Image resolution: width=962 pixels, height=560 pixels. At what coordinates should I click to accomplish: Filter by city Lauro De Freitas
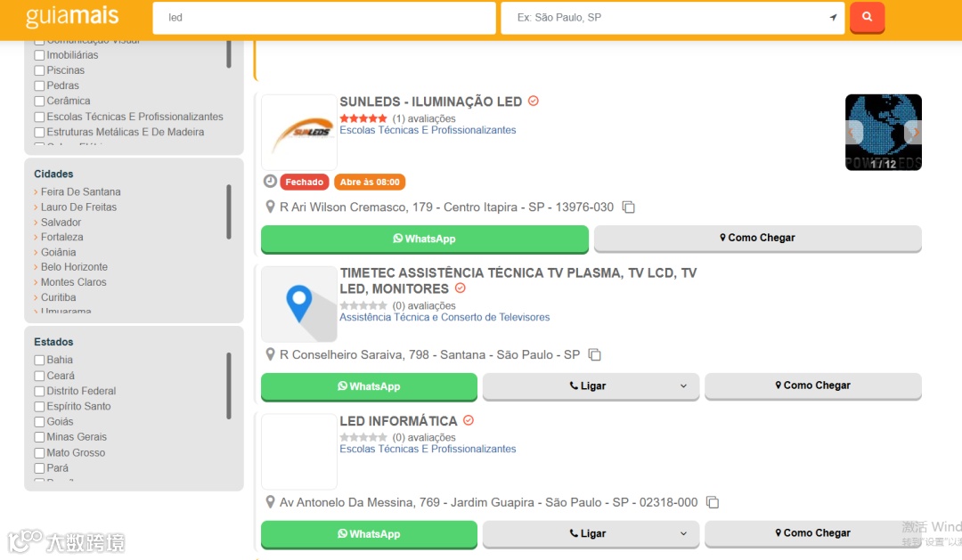pyautogui.click(x=78, y=207)
